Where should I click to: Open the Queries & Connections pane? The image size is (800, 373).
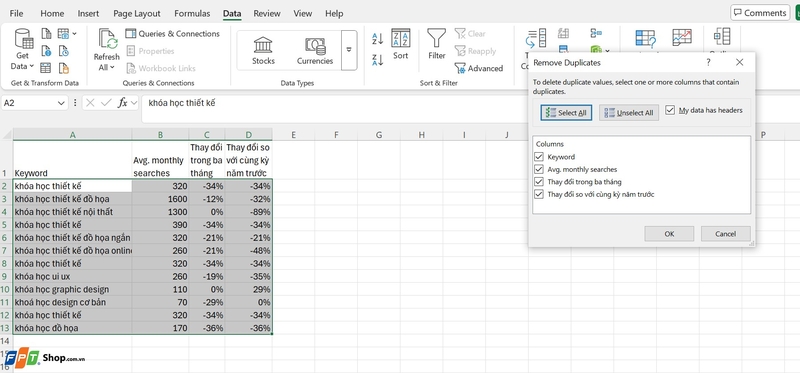pyautogui.click(x=172, y=34)
